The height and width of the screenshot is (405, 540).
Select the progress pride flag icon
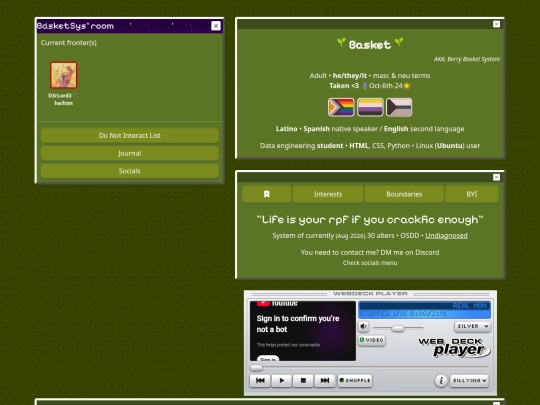point(341,107)
